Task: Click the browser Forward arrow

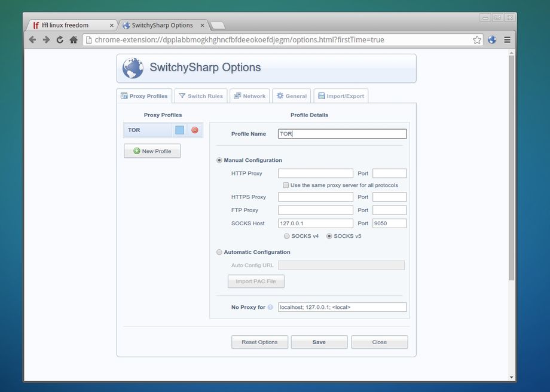Action: [x=46, y=39]
